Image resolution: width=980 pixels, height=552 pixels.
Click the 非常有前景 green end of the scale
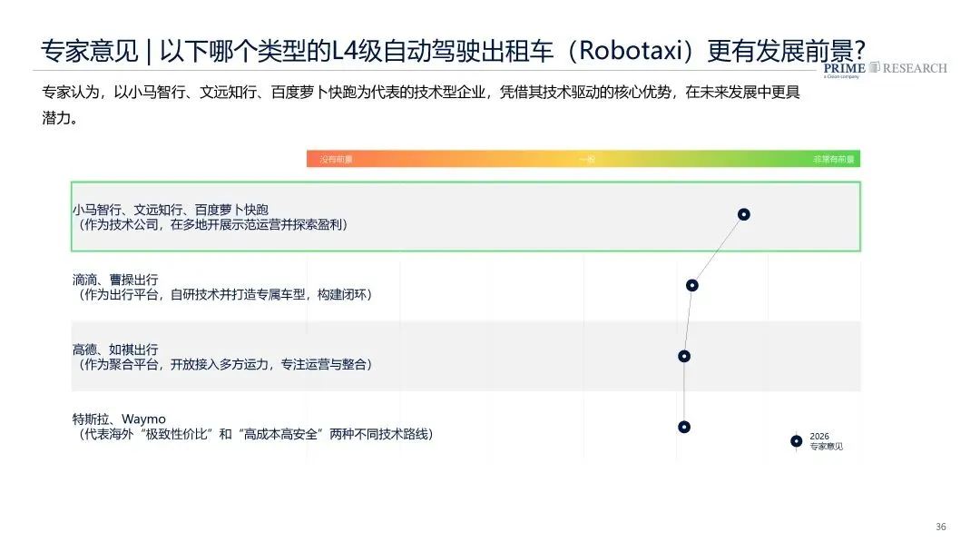[833, 160]
